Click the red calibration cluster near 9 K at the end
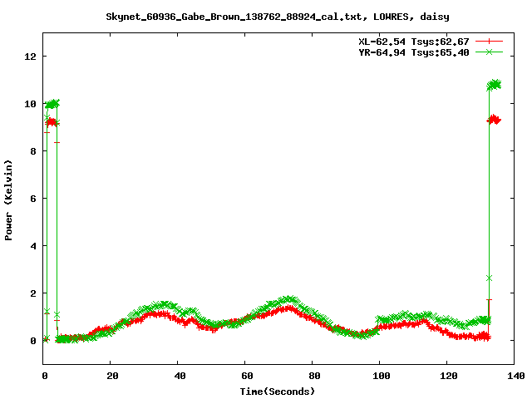This screenshot has width=532, height=399. (x=494, y=120)
